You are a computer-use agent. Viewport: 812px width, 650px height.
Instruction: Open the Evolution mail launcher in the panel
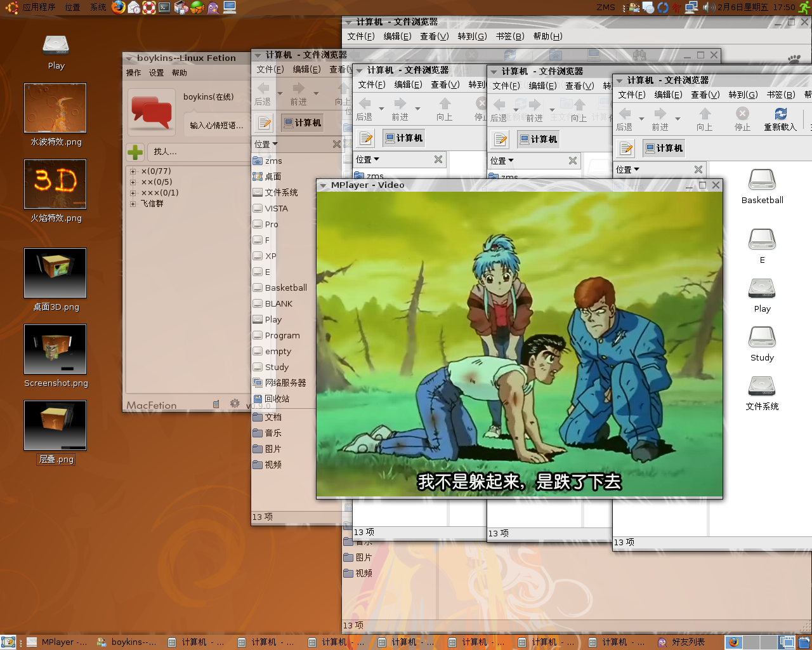pos(134,7)
